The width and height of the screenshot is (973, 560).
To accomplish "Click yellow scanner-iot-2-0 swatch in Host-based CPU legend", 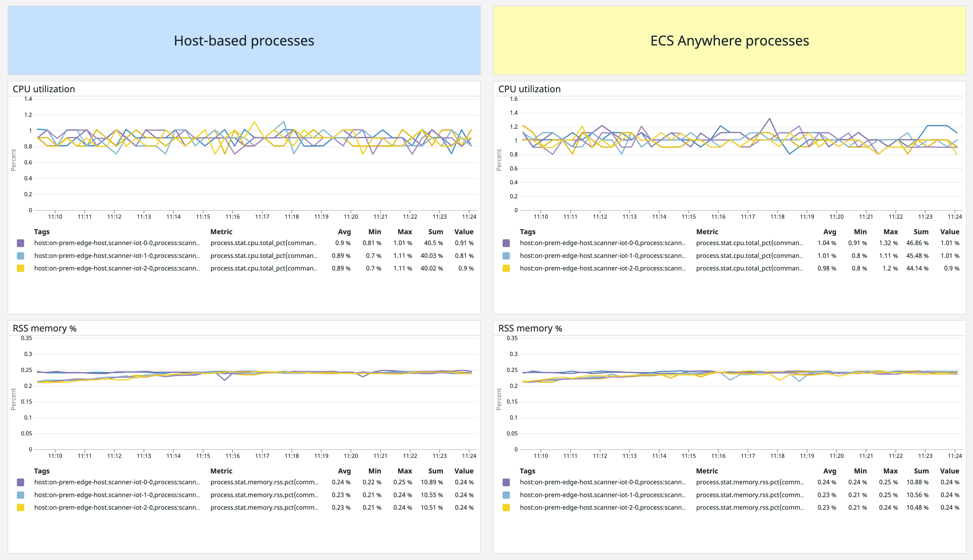I will [20, 268].
